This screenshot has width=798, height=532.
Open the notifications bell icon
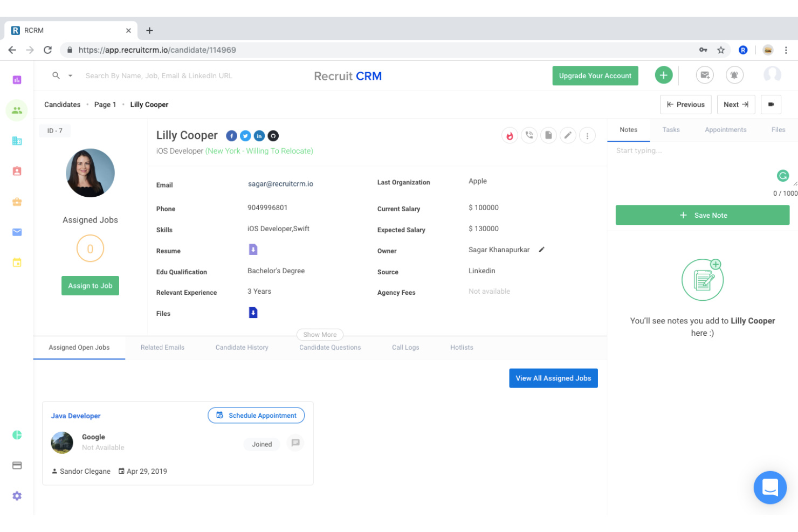click(734, 75)
